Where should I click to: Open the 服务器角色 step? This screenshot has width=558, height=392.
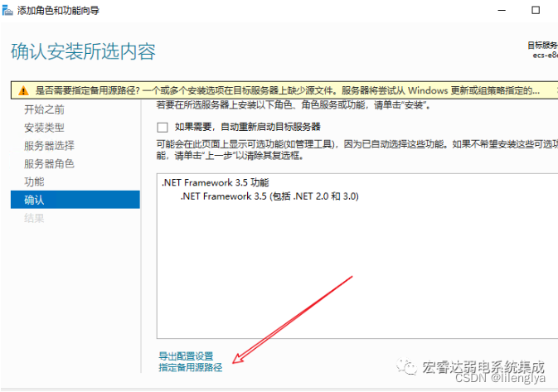pos(49,164)
